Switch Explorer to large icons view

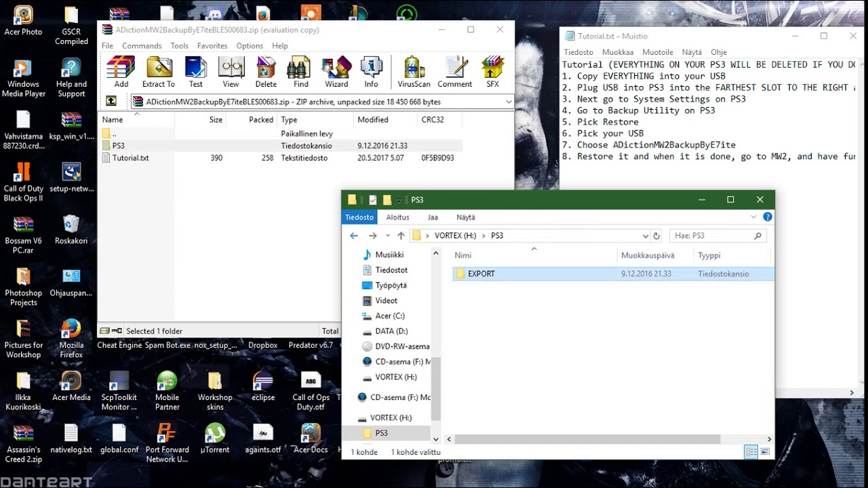pos(765,451)
